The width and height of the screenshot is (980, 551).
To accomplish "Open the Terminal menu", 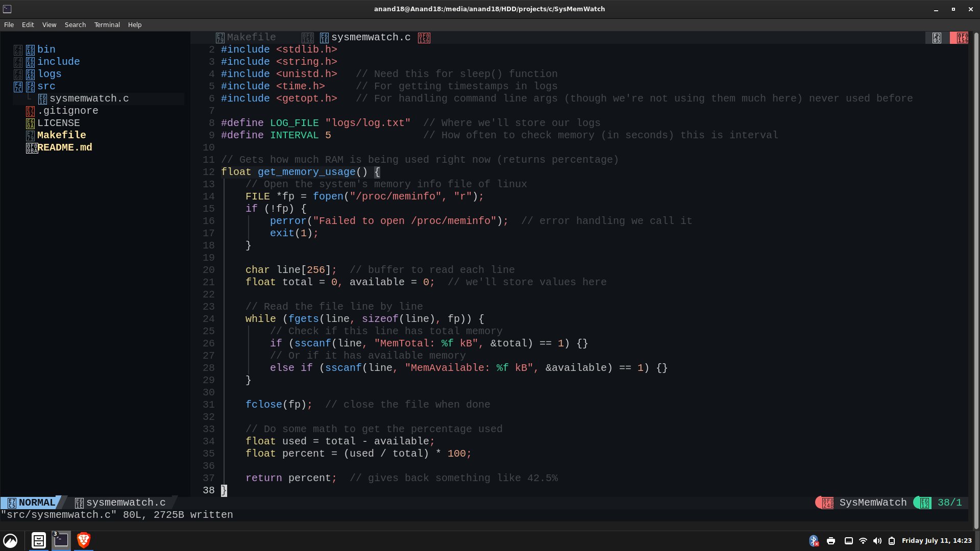I will (107, 24).
